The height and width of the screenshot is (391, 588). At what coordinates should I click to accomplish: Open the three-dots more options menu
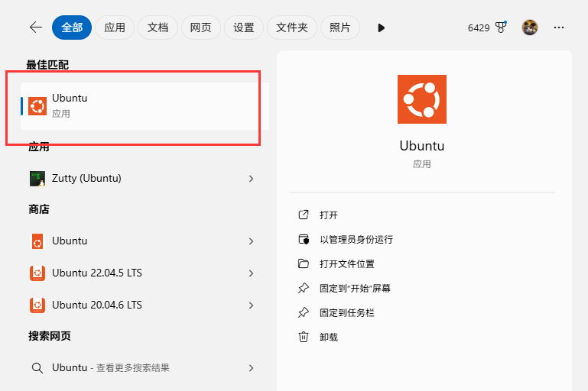(559, 27)
